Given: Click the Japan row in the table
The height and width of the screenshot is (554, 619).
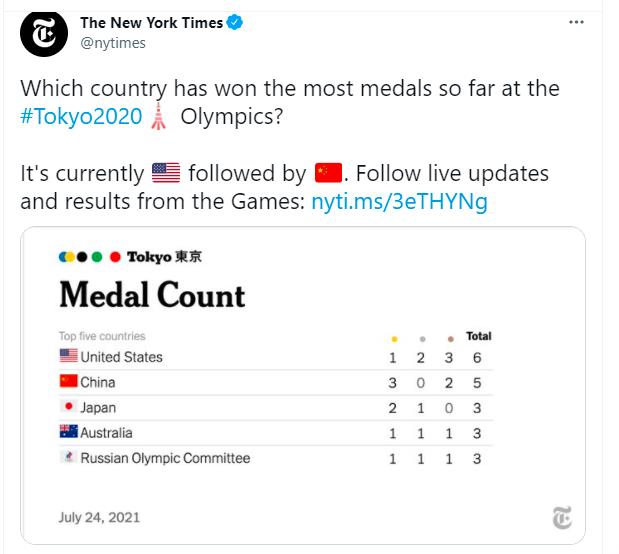Looking at the screenshot, I should coord(276,408).
